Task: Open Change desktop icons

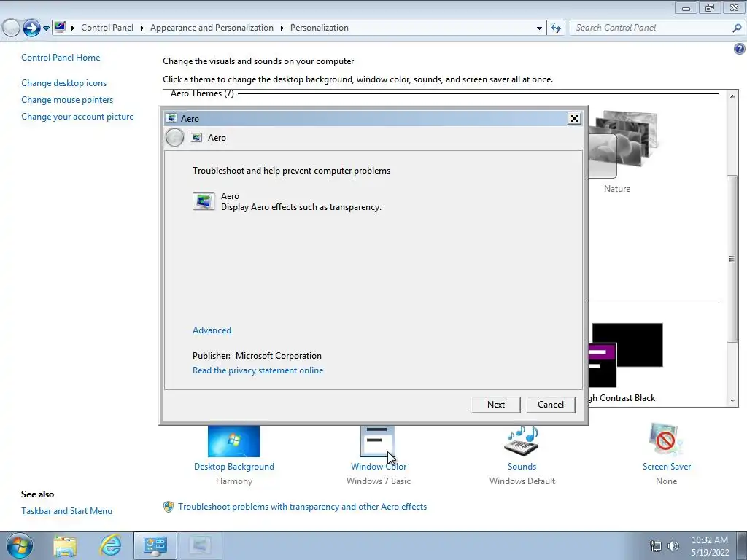Action: point(64,83)
